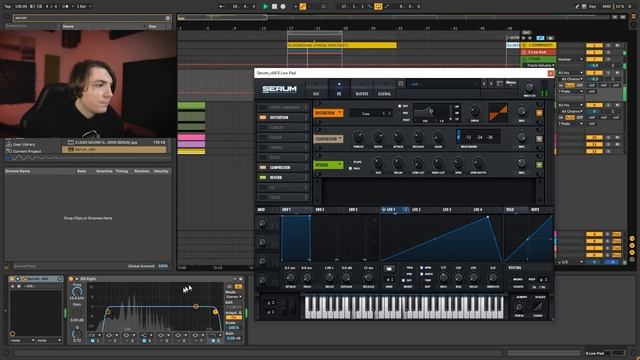
Task: Enable LFO ANCH checkbox
Action: coord(422,274)
